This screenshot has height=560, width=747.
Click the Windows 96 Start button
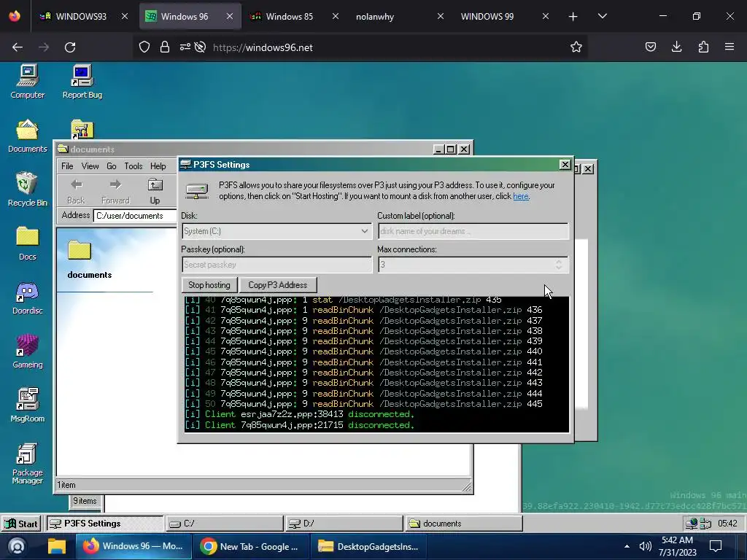pyautogui.click(x=21, y=524)
